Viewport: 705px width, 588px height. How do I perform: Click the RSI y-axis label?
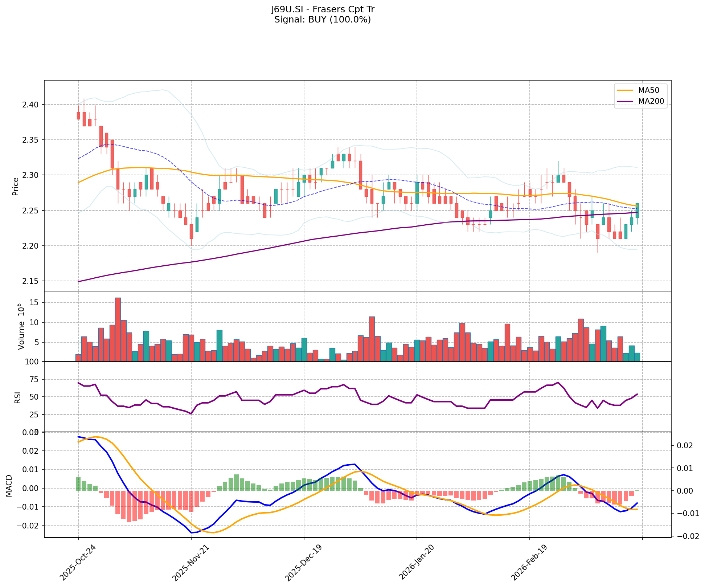pyautogui.click(x=17, y=397)
